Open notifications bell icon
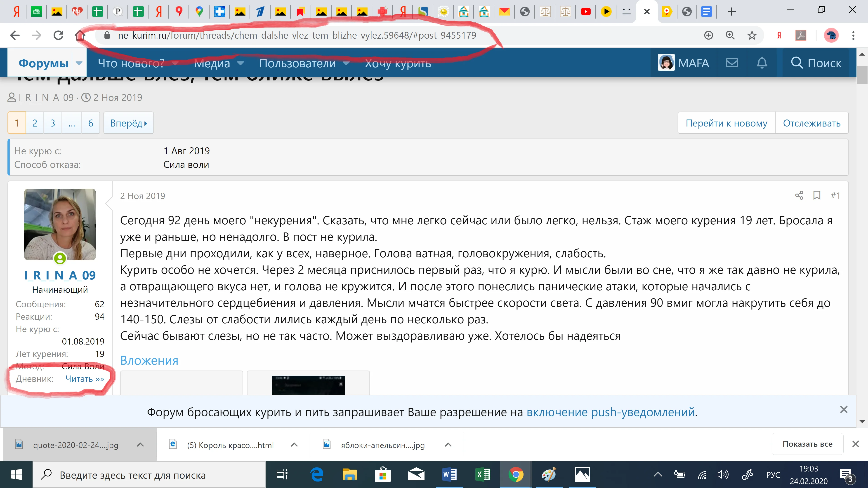Image resolution: width=868 pixels, height=488 pixels. coord(762,63)
